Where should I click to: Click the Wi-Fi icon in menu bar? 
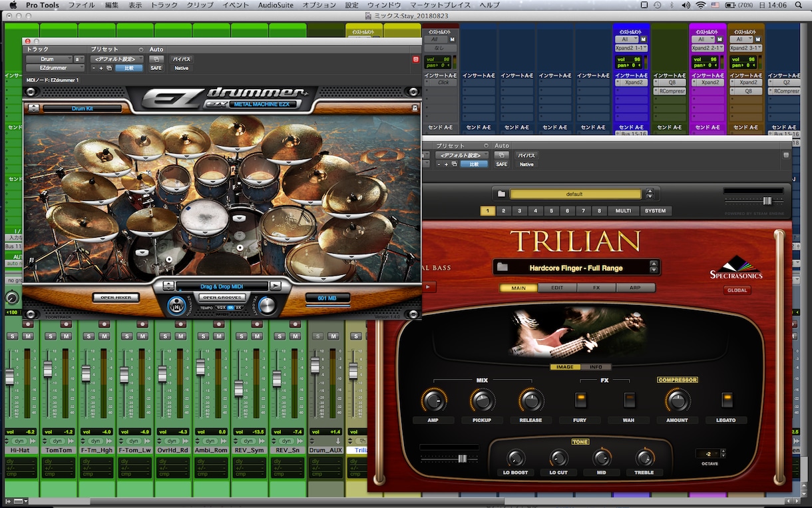point(700,5)
